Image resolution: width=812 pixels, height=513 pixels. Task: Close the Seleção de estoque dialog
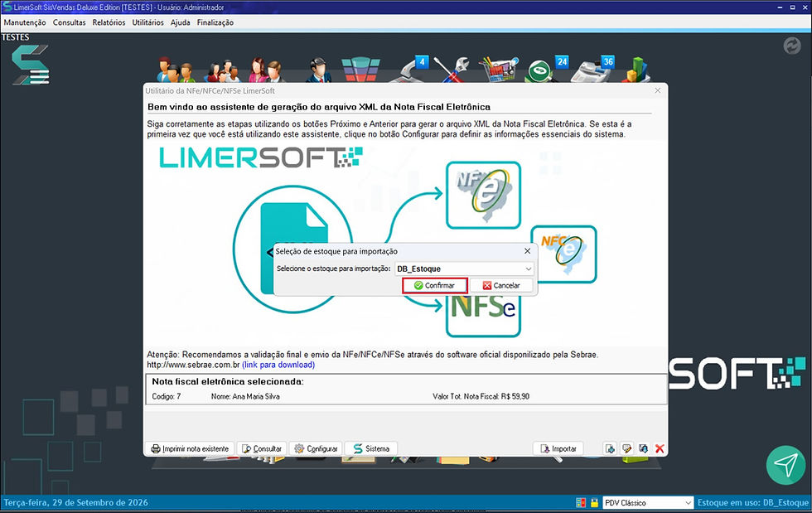(x=527, y=251)
